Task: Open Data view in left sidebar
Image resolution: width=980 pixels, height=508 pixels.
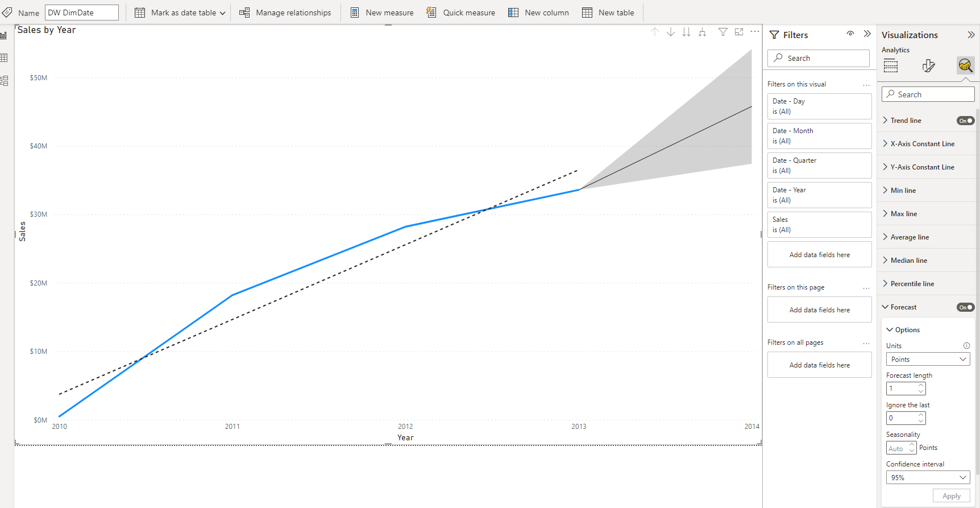Action: coord(4,58)
